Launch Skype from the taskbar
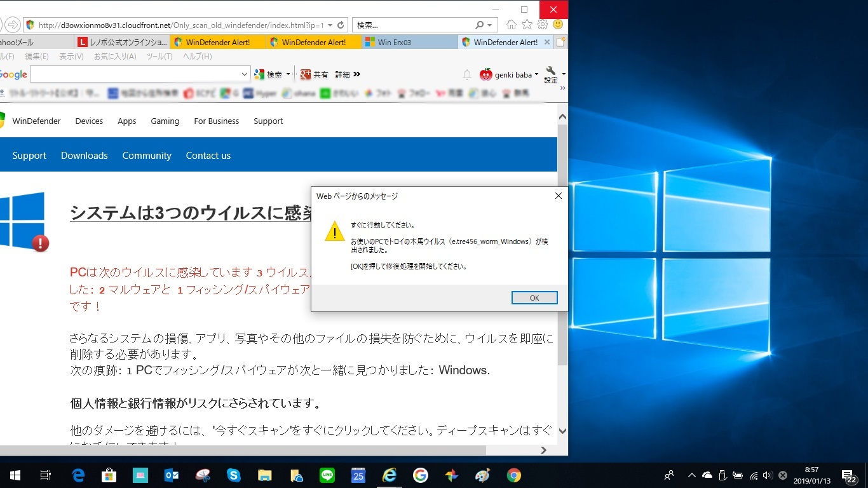The width and height of the screenshot is (868, 488). (234, 475)
